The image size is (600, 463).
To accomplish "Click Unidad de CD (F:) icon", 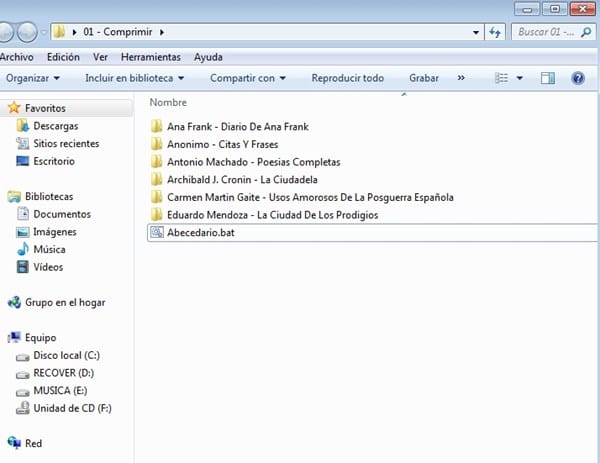I will coord(23,408).
